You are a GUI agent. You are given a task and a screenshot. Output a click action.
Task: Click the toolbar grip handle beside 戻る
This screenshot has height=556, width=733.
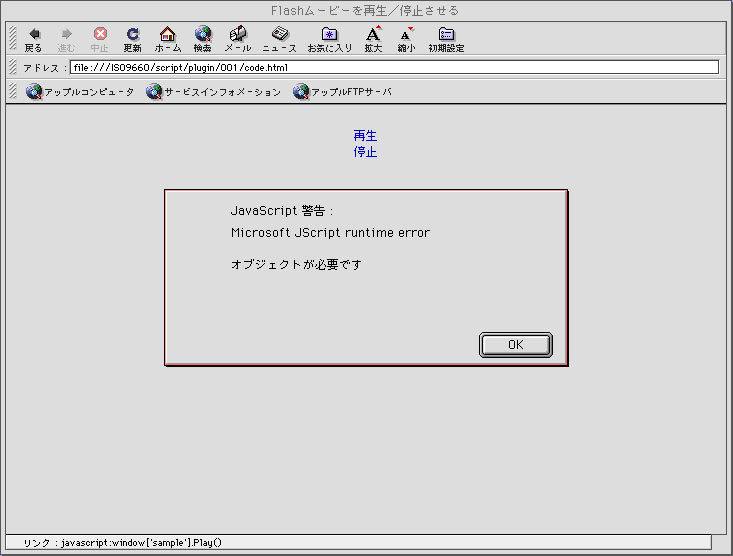[x=13, y=38]
